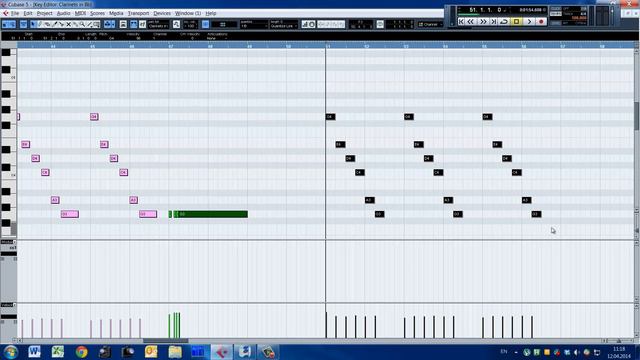Click the Fast Forward transport button
This screenshot has height=360, width=640.
pos(483,21)
